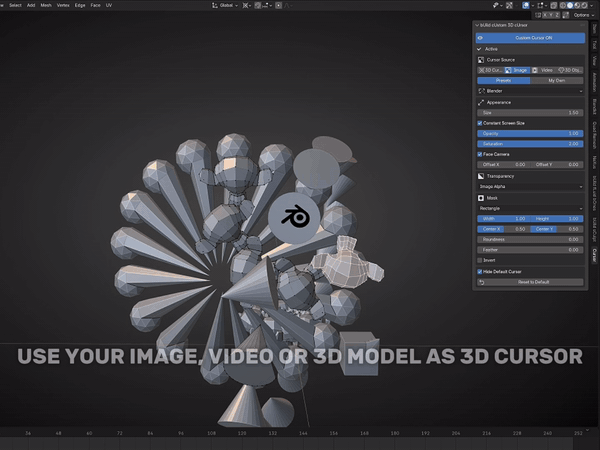Toggle X axis mesh symmetry

pos(544,15)
